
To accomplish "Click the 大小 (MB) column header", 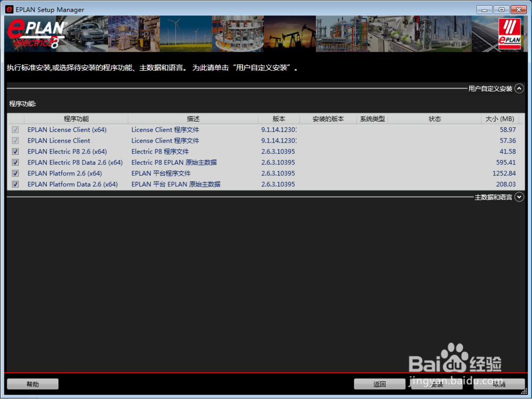I will 500,119.
